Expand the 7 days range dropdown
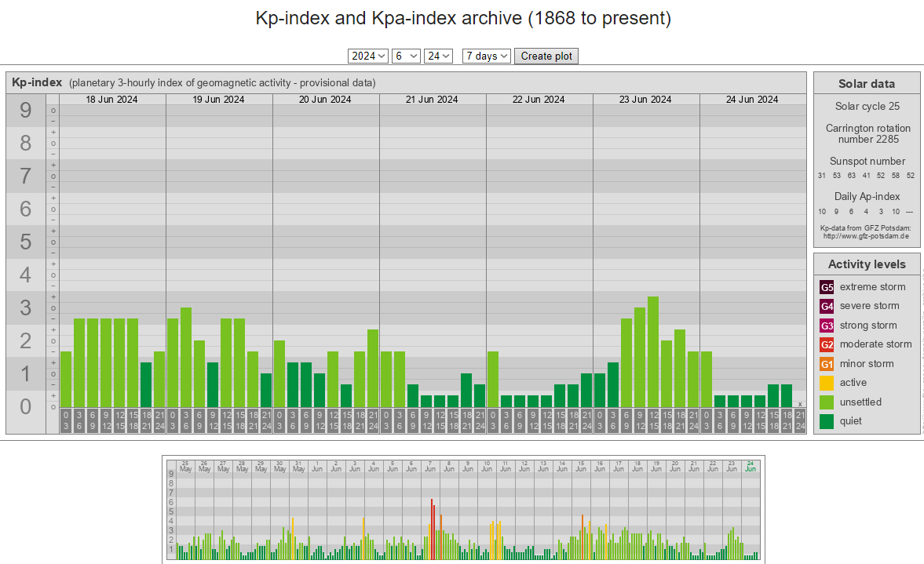Screen dimensions: 924x564 (x=487, y=56)
